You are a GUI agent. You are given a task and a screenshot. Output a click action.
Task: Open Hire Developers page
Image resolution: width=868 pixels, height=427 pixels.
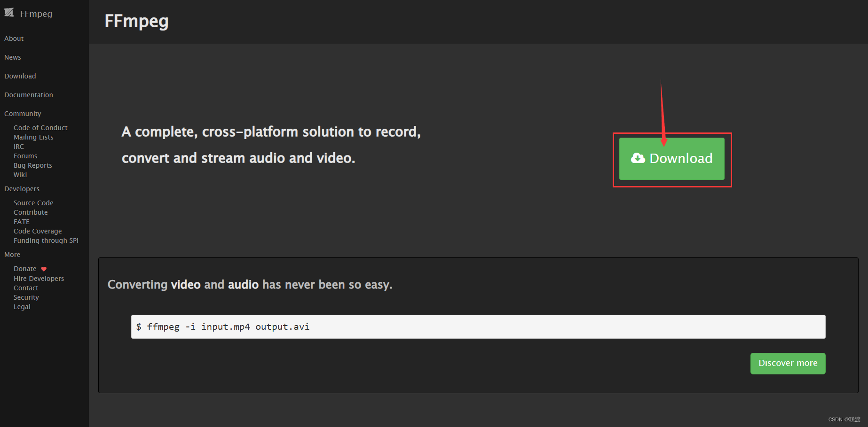point(39,279)
